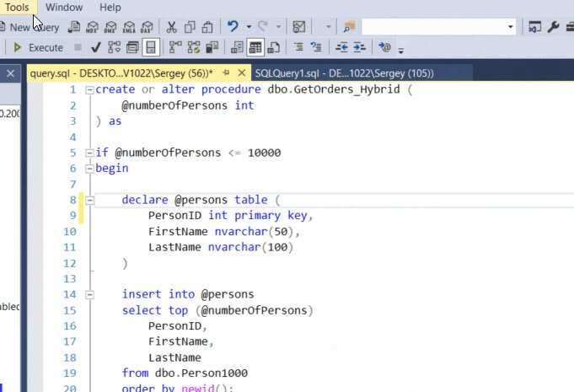Open the Tools menu
574x392 pixels.
pyautogui.click(x=17, y=7)
